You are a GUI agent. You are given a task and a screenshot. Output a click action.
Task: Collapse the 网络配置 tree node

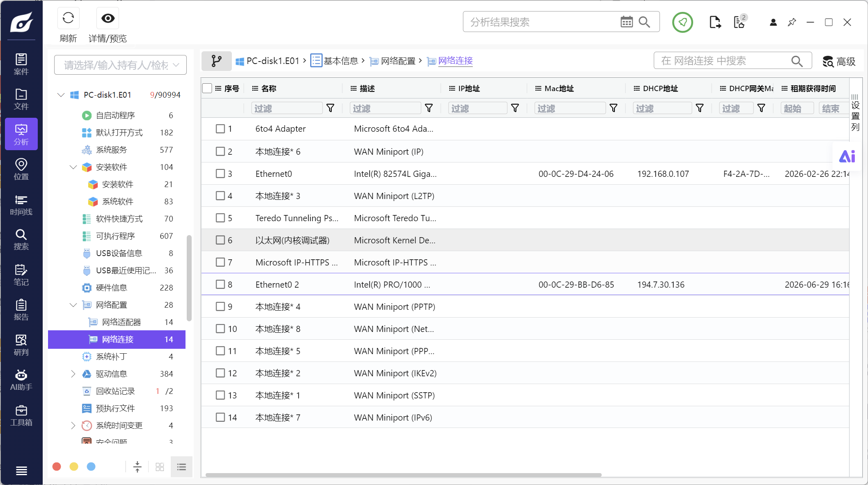point(73,305)
